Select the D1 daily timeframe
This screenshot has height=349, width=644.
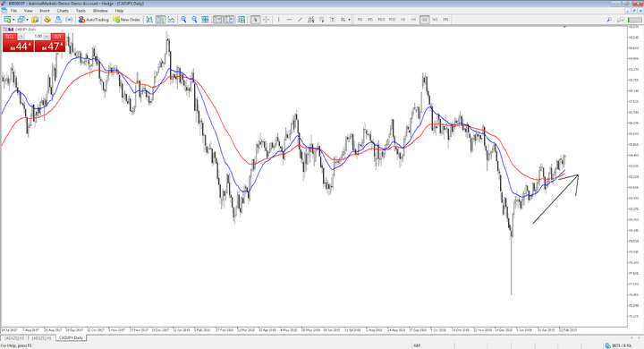pos(424,20)
